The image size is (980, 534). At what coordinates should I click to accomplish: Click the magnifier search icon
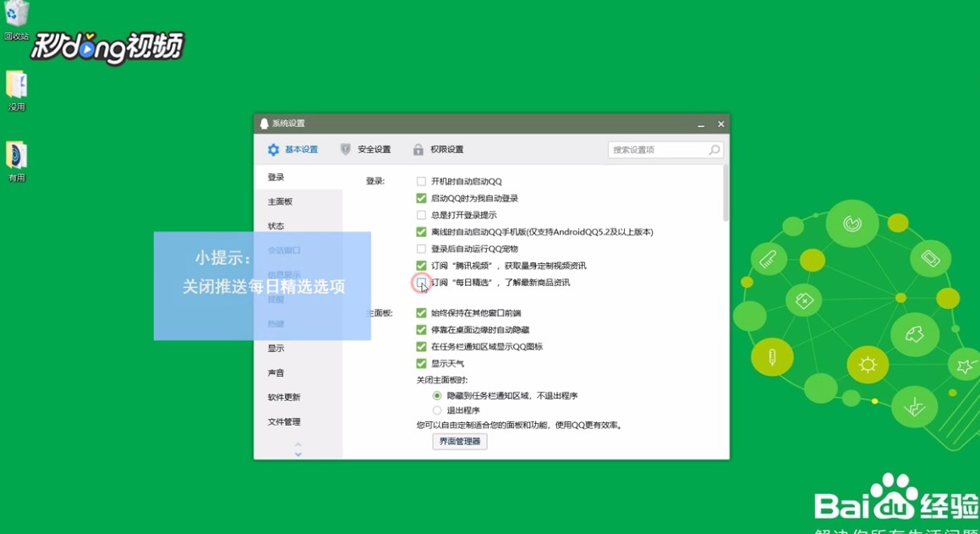[x=714, y=150]
